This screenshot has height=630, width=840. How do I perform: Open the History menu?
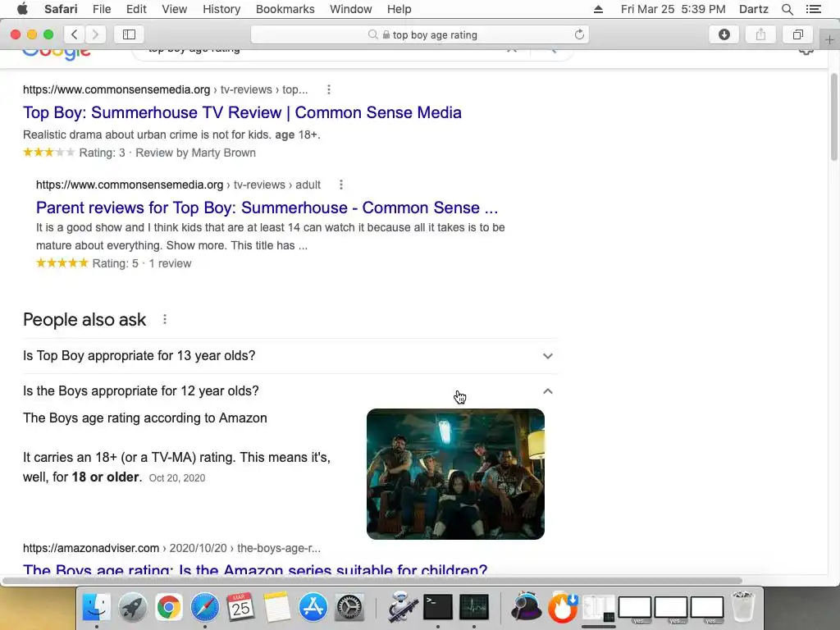(x=221, y=9)
